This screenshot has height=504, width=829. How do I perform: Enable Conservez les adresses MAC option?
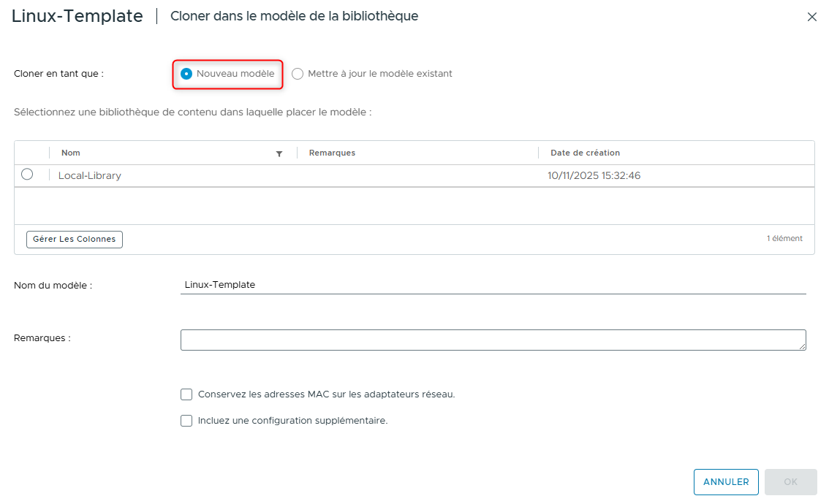pyautogui.click(x=186, y=394)
